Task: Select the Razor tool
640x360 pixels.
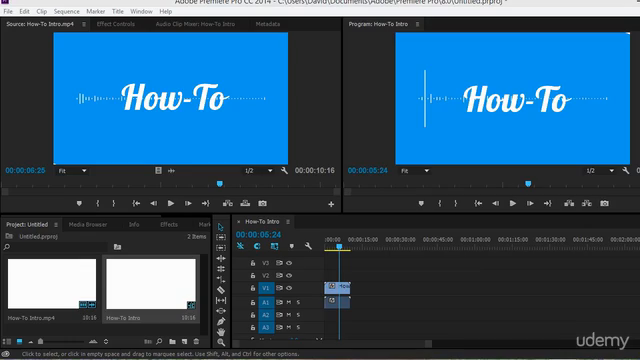Action: pos(221,290)
